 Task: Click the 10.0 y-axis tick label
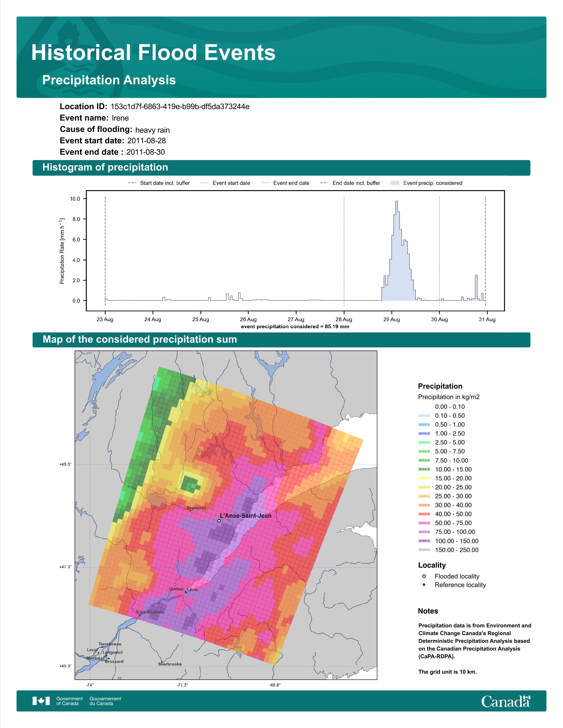pyautogui.click(x=75, y=199)
